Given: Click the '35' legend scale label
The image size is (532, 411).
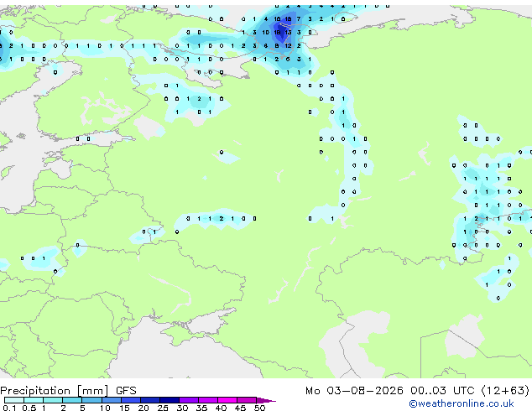Looking at the screenshot, I should click(x=201, y=408).
